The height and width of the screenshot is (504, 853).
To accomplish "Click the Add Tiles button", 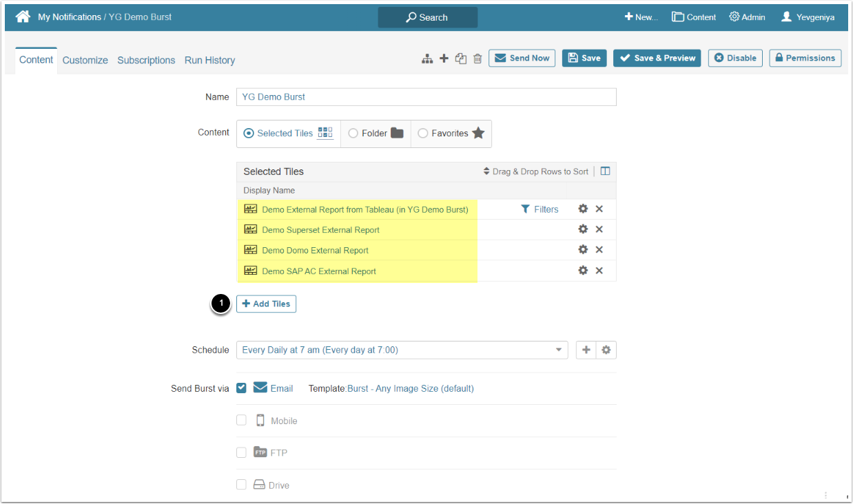I will click(266, 304).
